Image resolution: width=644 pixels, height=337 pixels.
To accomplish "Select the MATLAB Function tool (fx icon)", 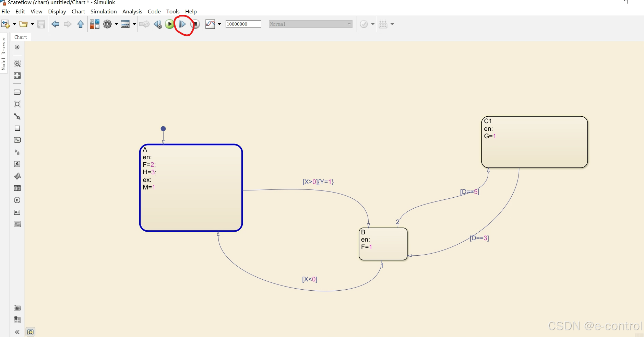I will coord(17,164).
